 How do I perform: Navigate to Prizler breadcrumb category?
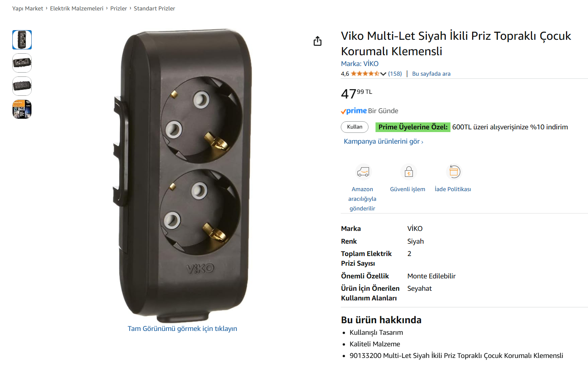[119, 8]
